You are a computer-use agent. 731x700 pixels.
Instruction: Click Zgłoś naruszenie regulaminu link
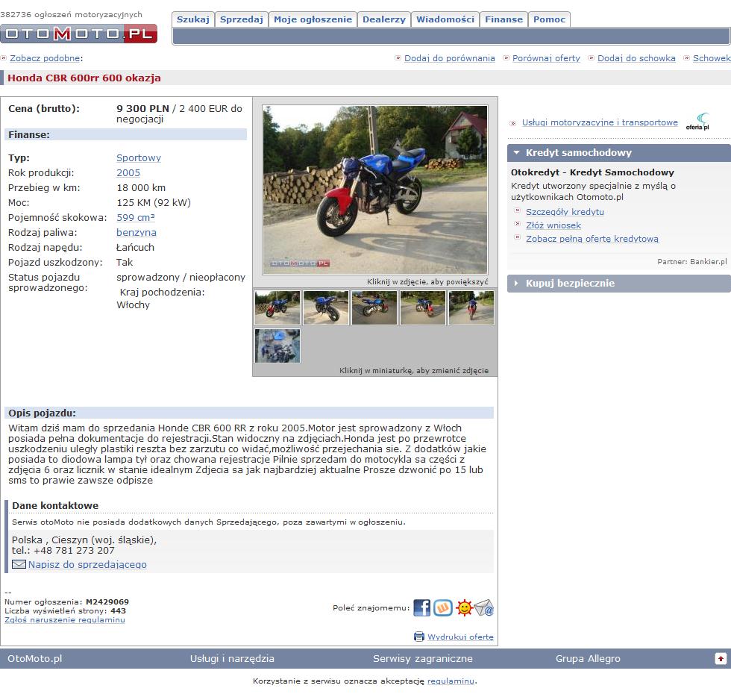65,620
